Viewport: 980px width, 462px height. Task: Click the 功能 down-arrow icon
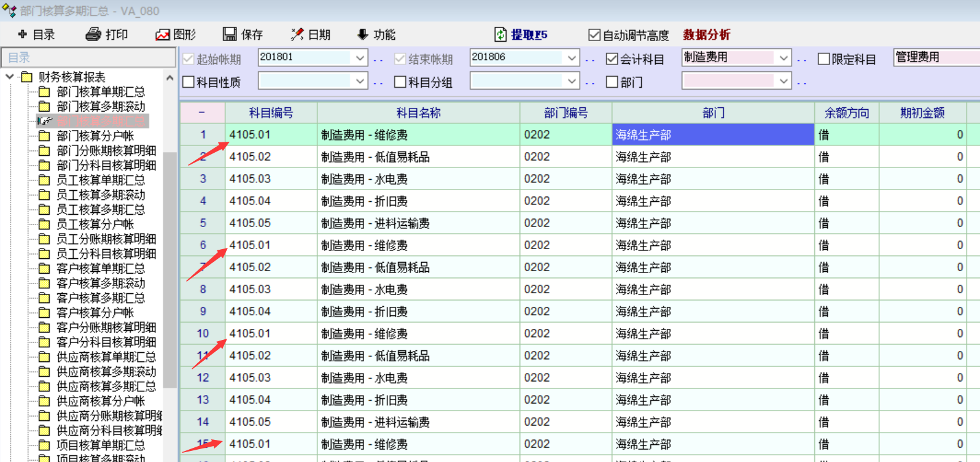click(x=363, y=34)
